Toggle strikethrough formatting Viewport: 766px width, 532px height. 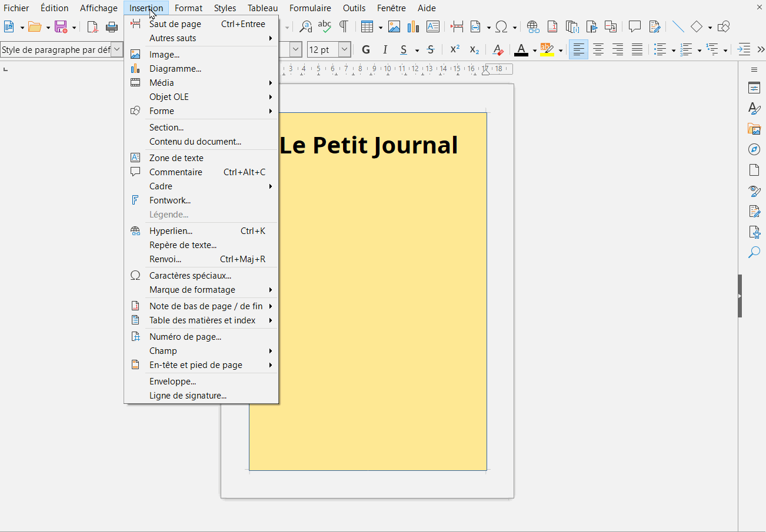[431, 50]
